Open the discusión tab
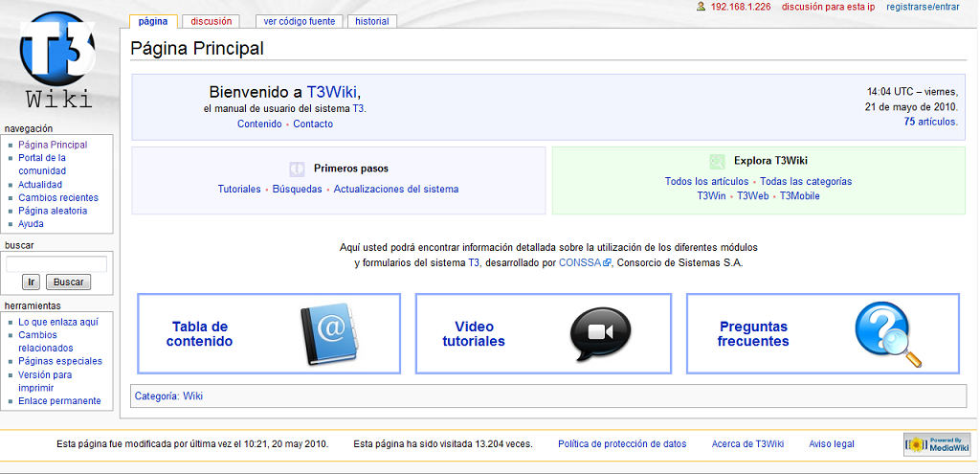980x474 pixels. tap(212, 21)
